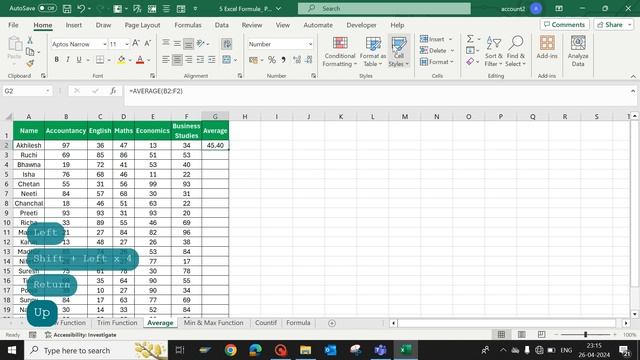Viewport: 640px width, 360px height.
Task: Apply comma style
Action: (x=283, y=60)
